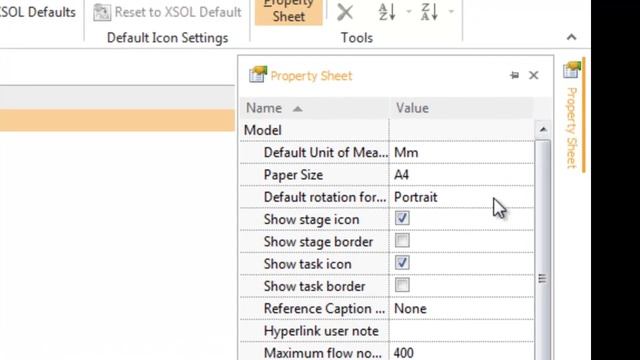
Task: Select Default rotation for... property
Action: point(325,197)
